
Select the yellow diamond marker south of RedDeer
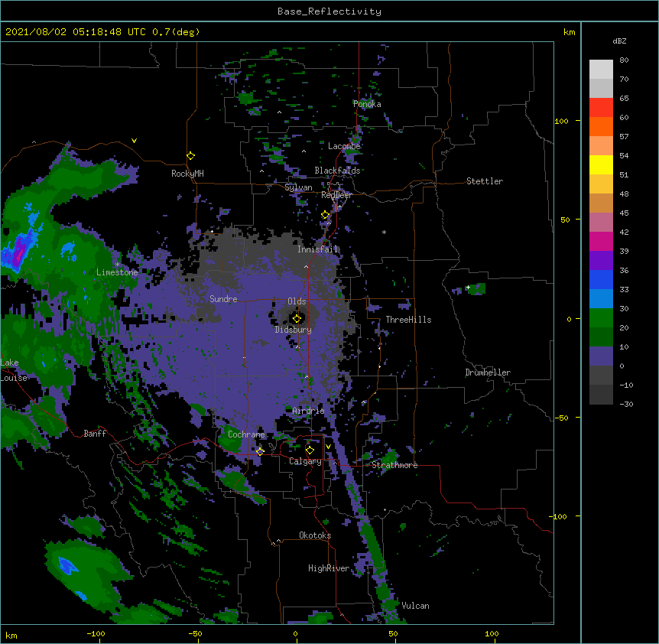click(x=325, y=214)
